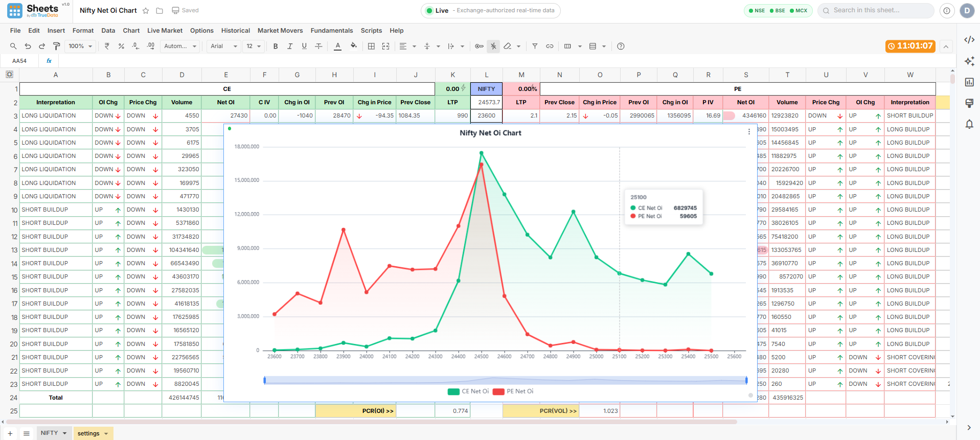Open the chart three-dot options menu

749,132
